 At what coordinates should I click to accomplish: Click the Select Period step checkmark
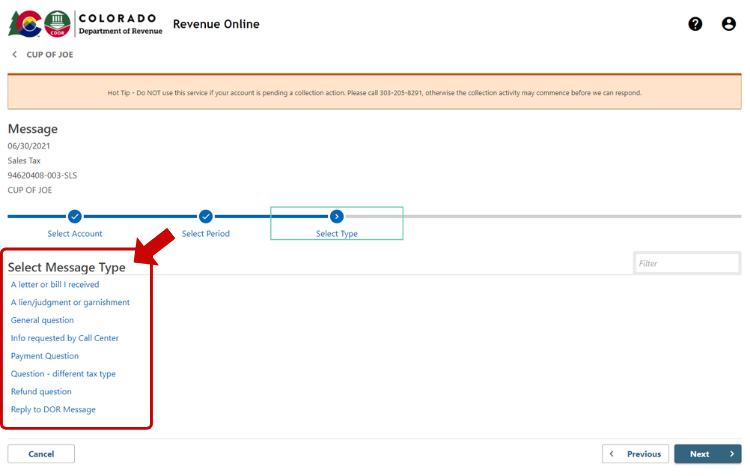[206, 216]
